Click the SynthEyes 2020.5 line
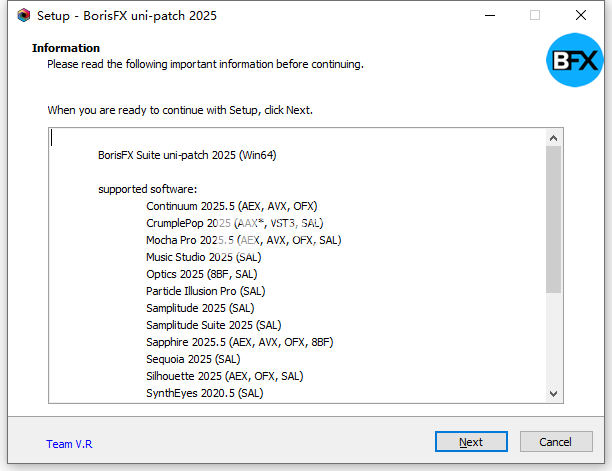Screen dimensions: 612x471 (204, 393)
